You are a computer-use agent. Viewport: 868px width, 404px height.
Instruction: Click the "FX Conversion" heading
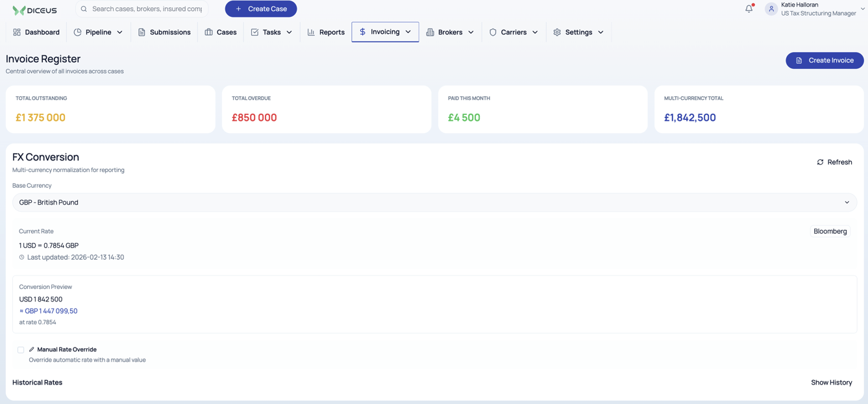tap(45, 157)
